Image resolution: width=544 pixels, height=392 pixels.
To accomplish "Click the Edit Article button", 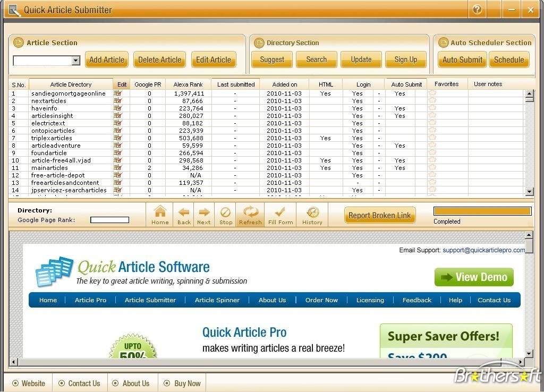I will click(x=214, y=59).
